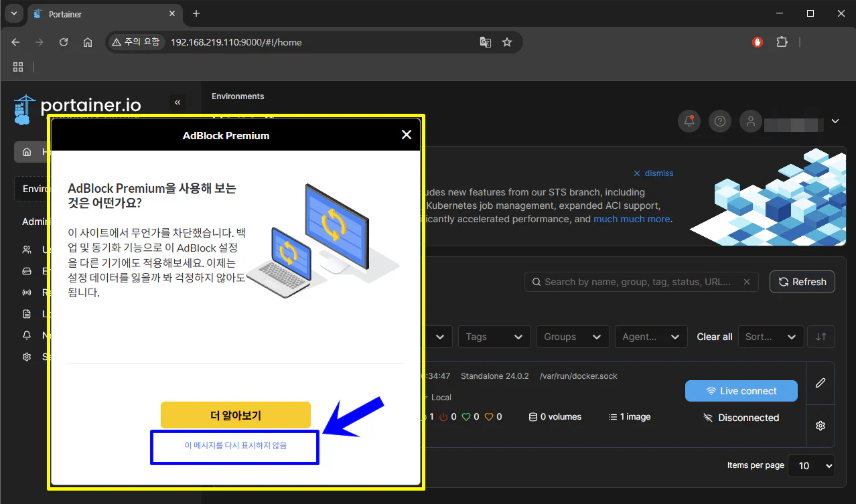Click the 'Standalone 24.0.2' text
The width and height of the screenshot is (856, 504).
tap(495, 376)
